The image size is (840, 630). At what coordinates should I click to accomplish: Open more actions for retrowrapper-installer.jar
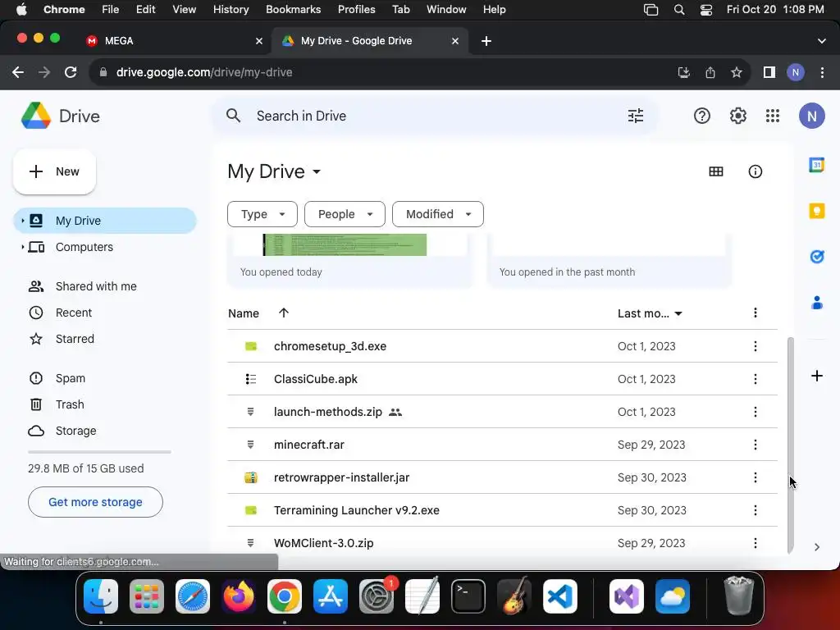(755, 477)
